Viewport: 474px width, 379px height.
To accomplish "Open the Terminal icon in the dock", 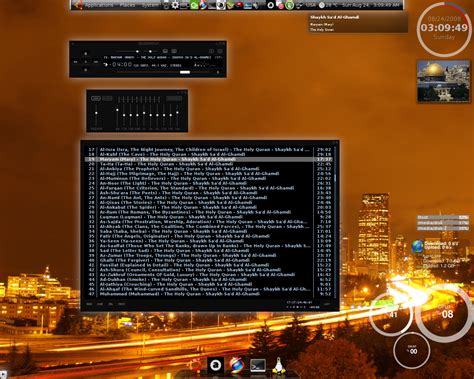I will [x=258, y=366].
